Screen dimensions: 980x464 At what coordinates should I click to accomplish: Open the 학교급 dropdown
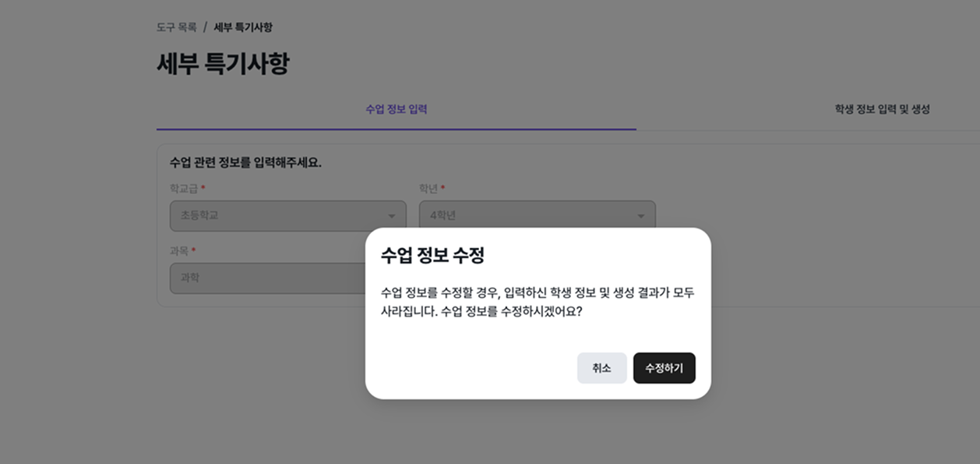(x=287, y=216)
